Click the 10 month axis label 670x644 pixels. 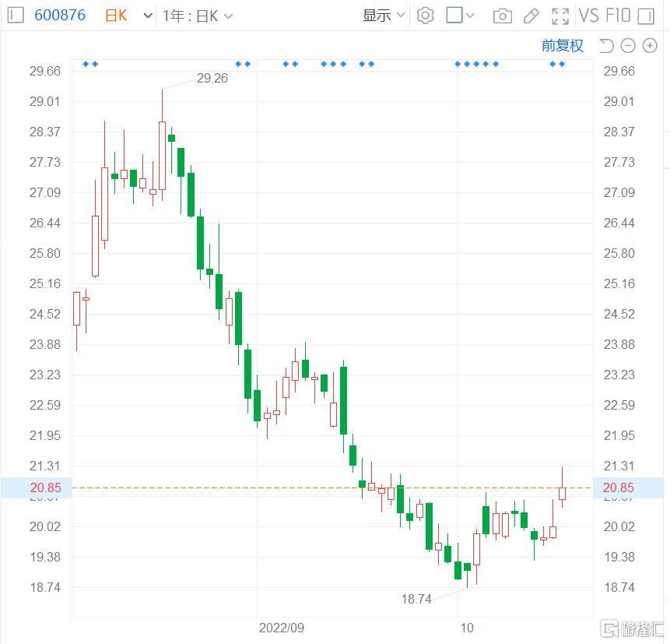tap(467, 628)
